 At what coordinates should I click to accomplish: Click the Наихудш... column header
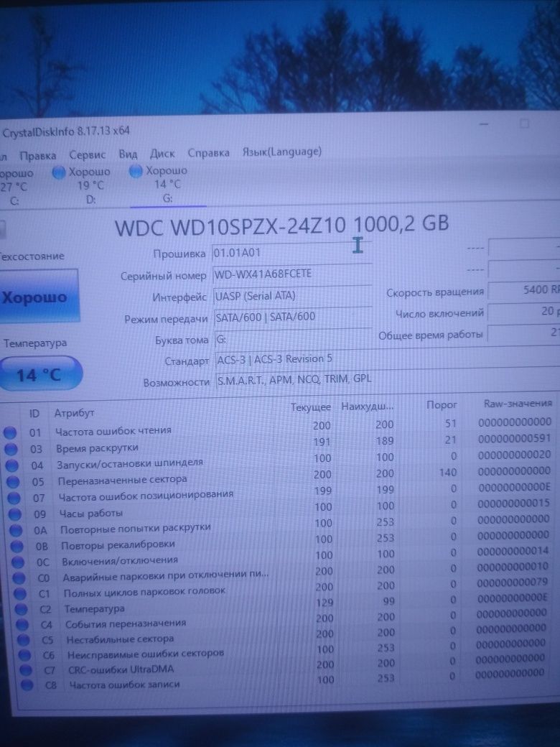tap(367, 407)
